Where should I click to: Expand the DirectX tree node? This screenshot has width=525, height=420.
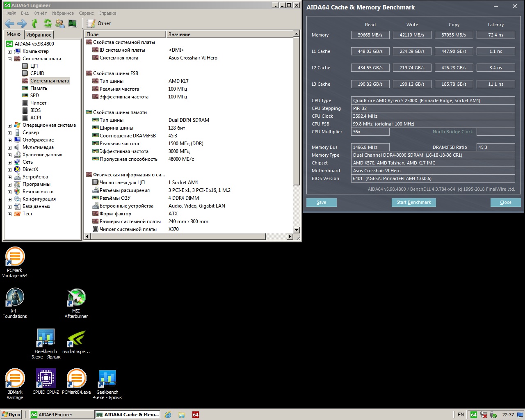pos(9,170)
